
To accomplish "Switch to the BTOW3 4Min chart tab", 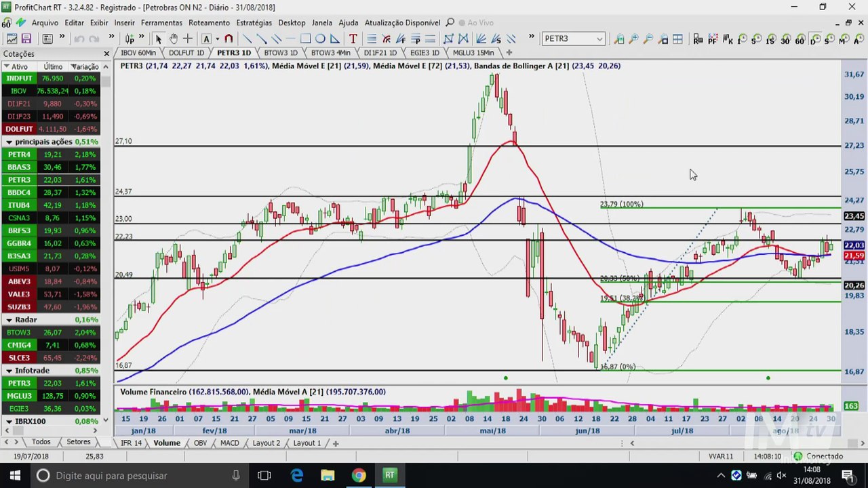I will coord(330,52).
